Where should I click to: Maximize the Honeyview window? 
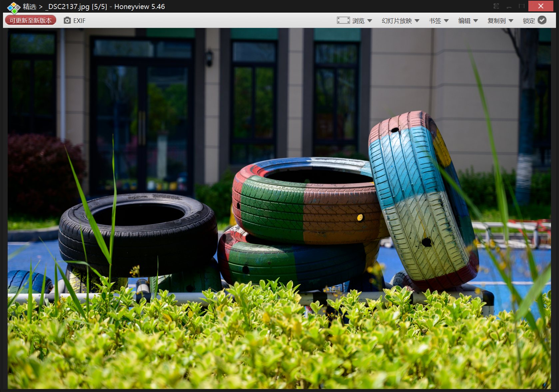tap(522, 6)
